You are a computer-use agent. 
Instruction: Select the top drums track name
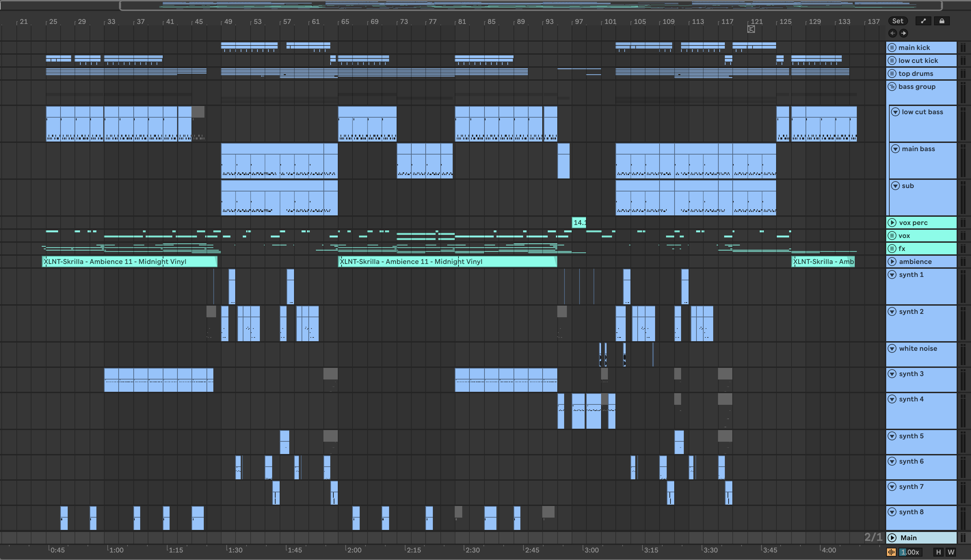[x=916, y=74]
